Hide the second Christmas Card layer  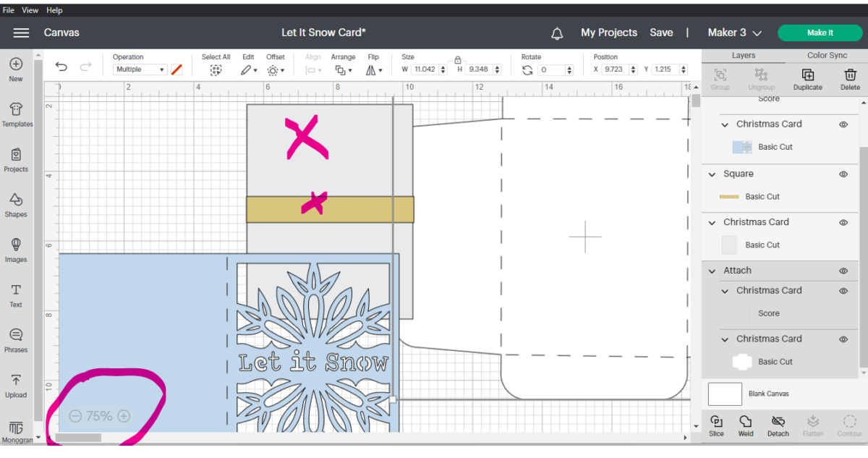tap(843, 223)
